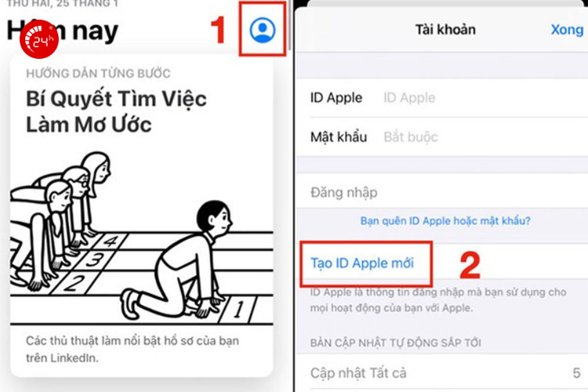The height and width of the screenshot is (392, 588).
Task: Tap Xong to close account sheet
Action: [567, 30]
